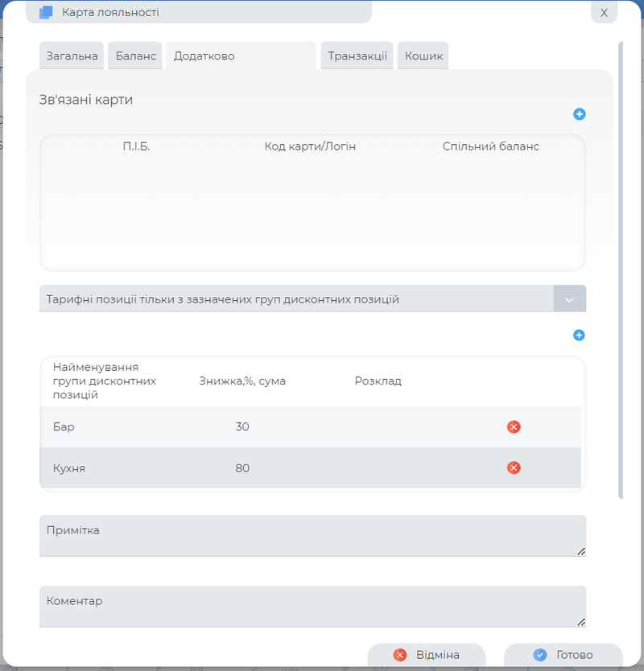The image size is (644, 671).
Task: Add discount group with plus icon
Action: tap(579, 335)
